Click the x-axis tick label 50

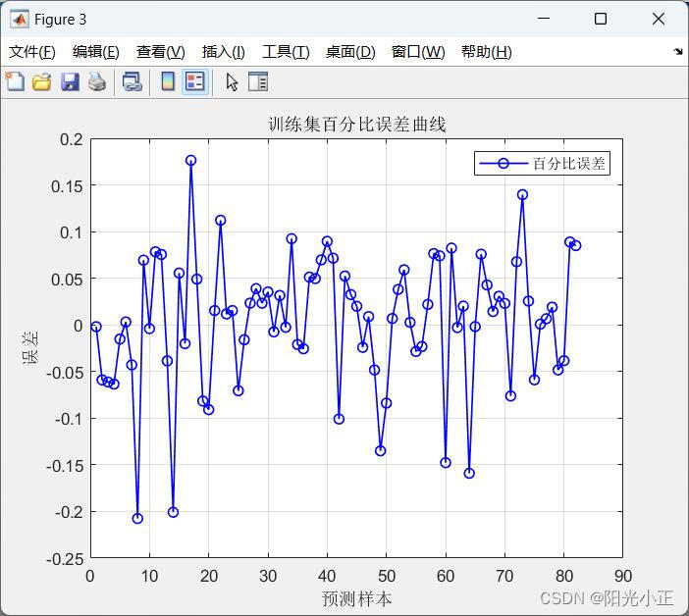click(387, 576)
